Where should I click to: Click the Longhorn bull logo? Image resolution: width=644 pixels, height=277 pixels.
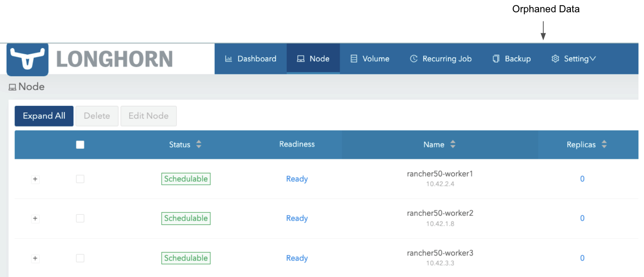[27, 58]
